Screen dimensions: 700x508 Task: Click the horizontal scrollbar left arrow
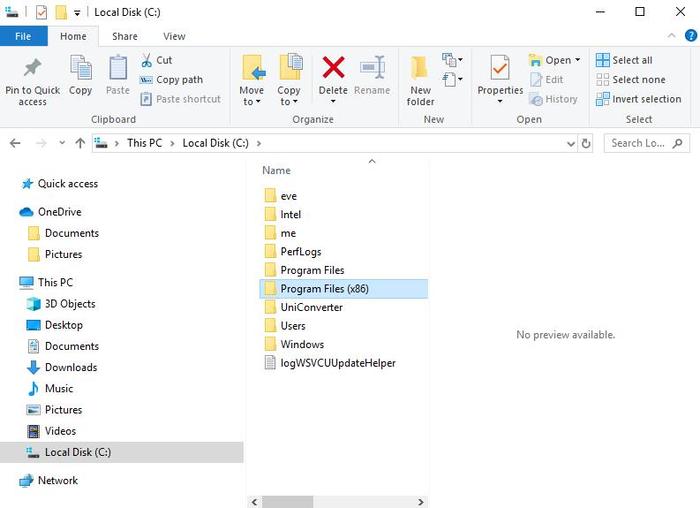pyautogui.click(x=254, y=502)
